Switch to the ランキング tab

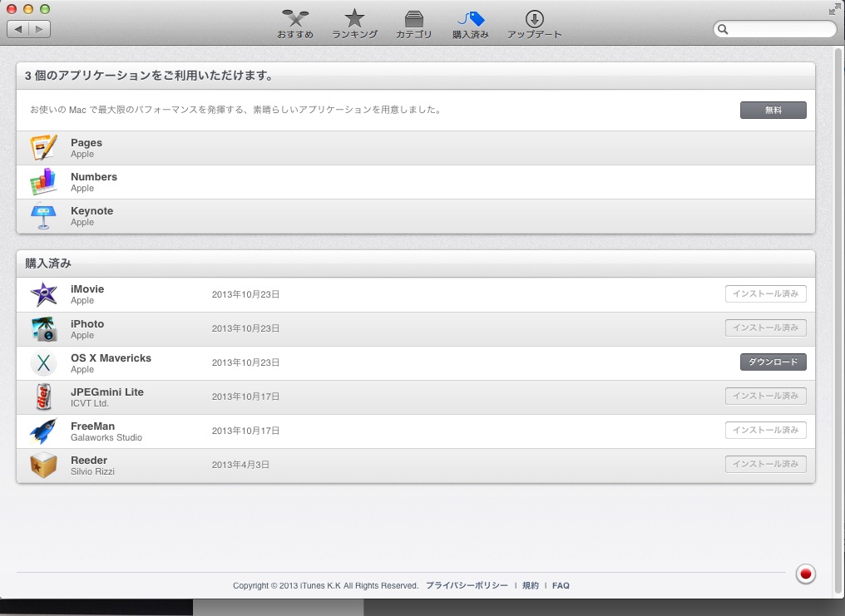pyautogui.click(x=354, y=25)
